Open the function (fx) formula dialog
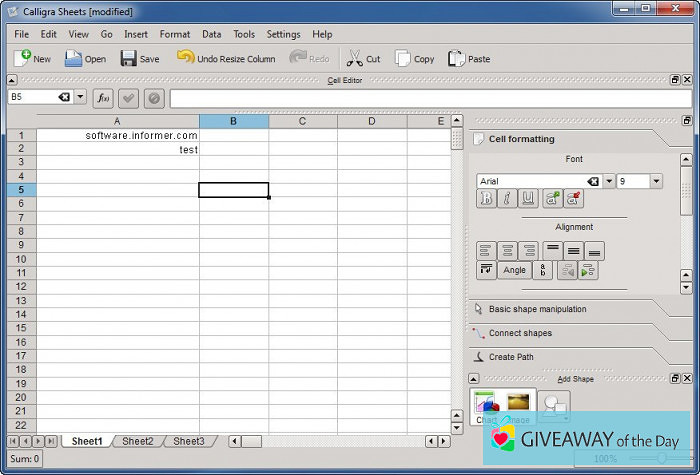 coord(103,98)
